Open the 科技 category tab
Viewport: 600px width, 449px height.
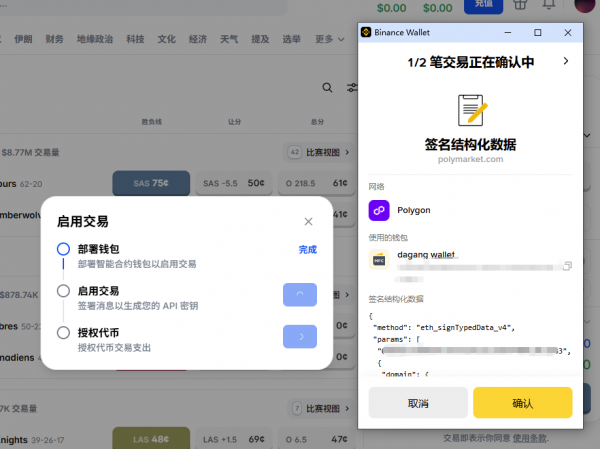coord(135,39)
